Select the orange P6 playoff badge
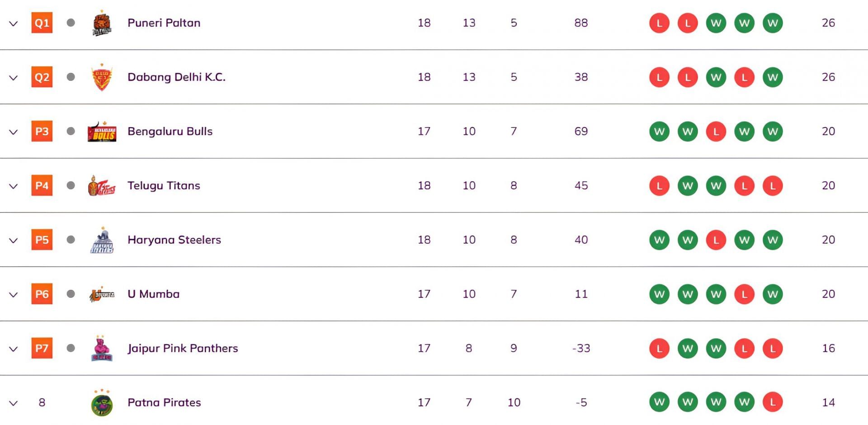 point(42,294)
